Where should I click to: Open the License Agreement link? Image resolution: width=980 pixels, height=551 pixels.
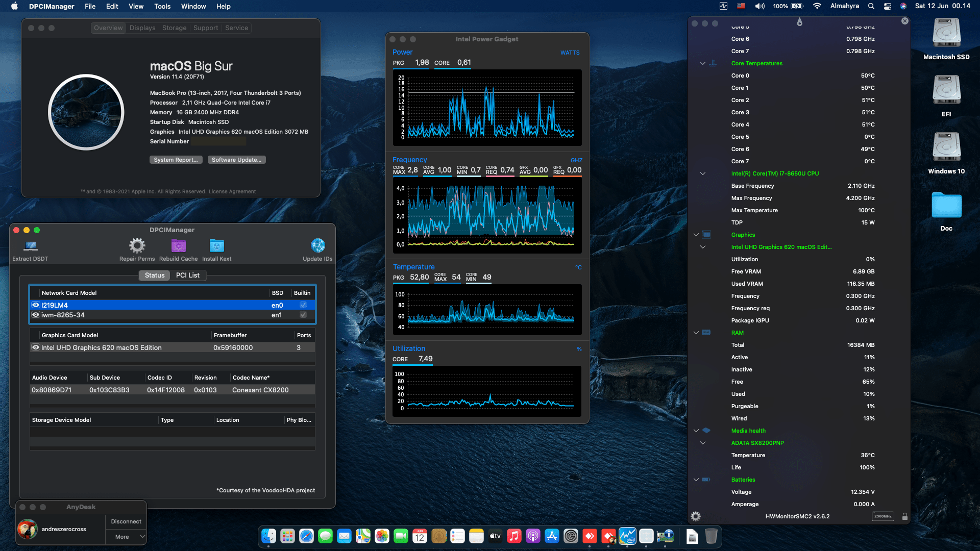click(x=232, y=192)
